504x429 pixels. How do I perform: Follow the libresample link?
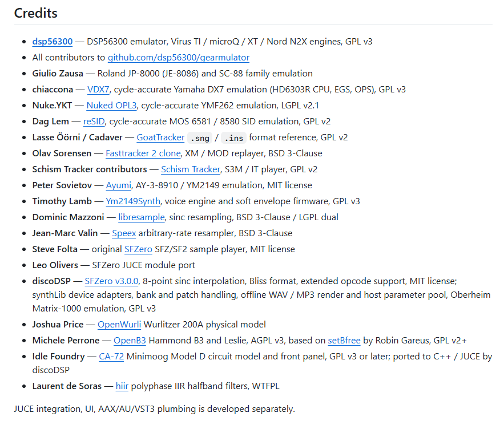(142, 217)
